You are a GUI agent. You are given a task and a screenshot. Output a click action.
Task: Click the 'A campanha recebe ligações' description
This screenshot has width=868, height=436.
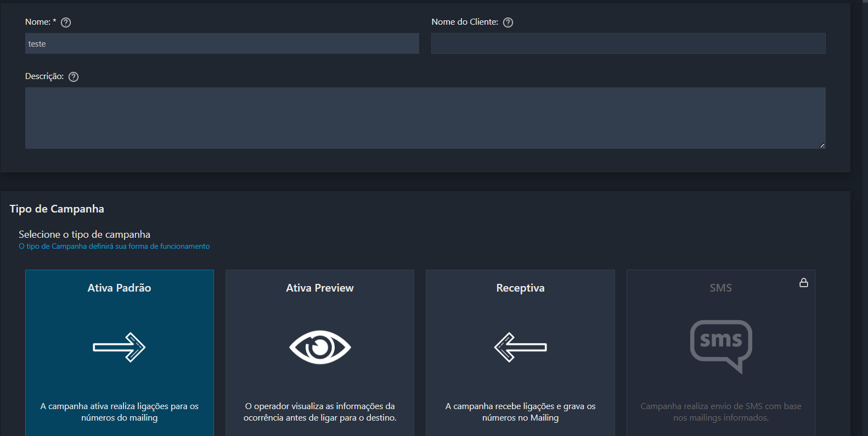tap(520, 412)
